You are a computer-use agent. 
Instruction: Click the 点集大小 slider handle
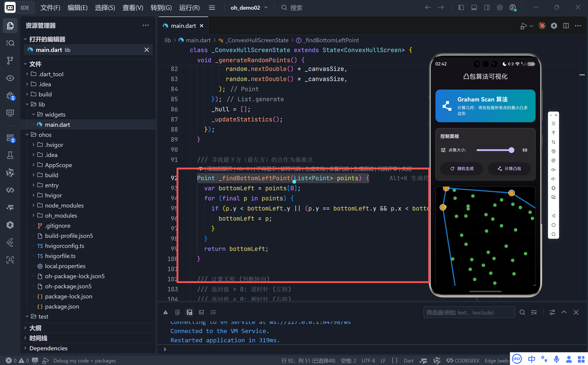[x=511, y=150]
